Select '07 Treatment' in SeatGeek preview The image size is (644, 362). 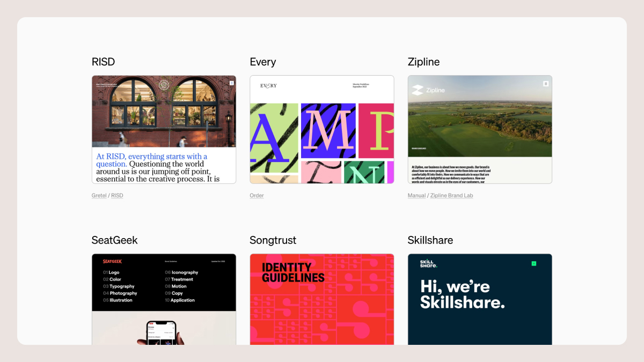pyautogui.click(x=179, y=279)
